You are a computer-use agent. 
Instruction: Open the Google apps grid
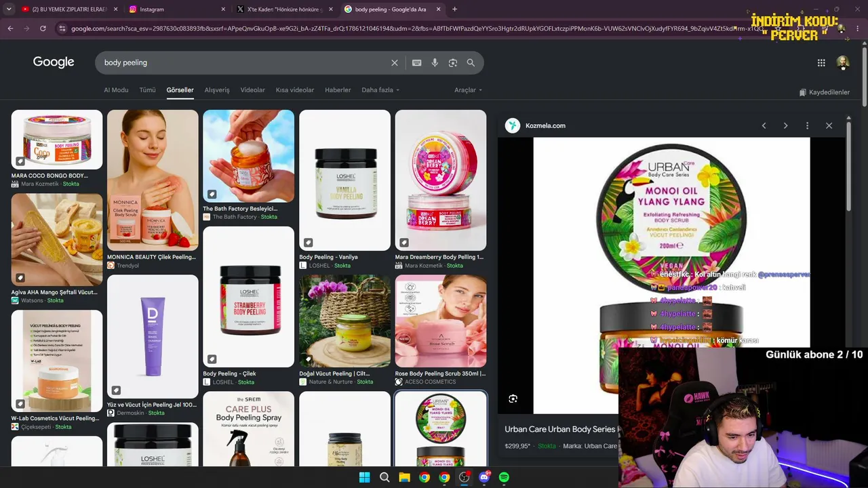(821, 62)
